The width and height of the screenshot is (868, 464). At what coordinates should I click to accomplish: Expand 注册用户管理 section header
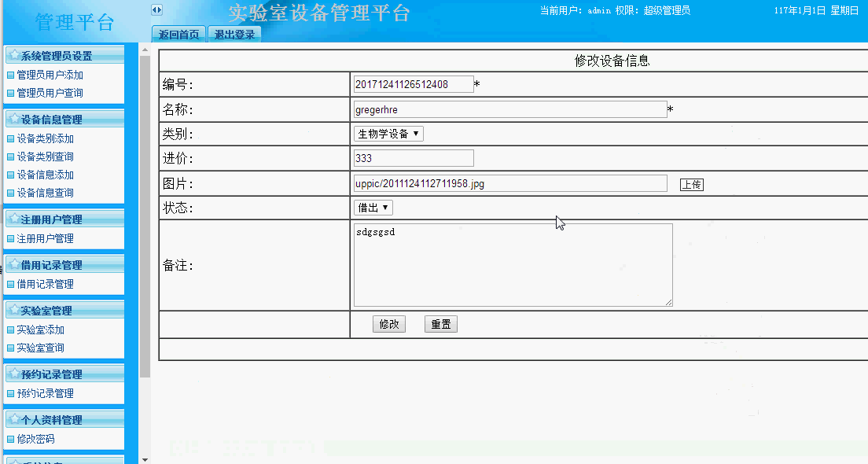64,219
